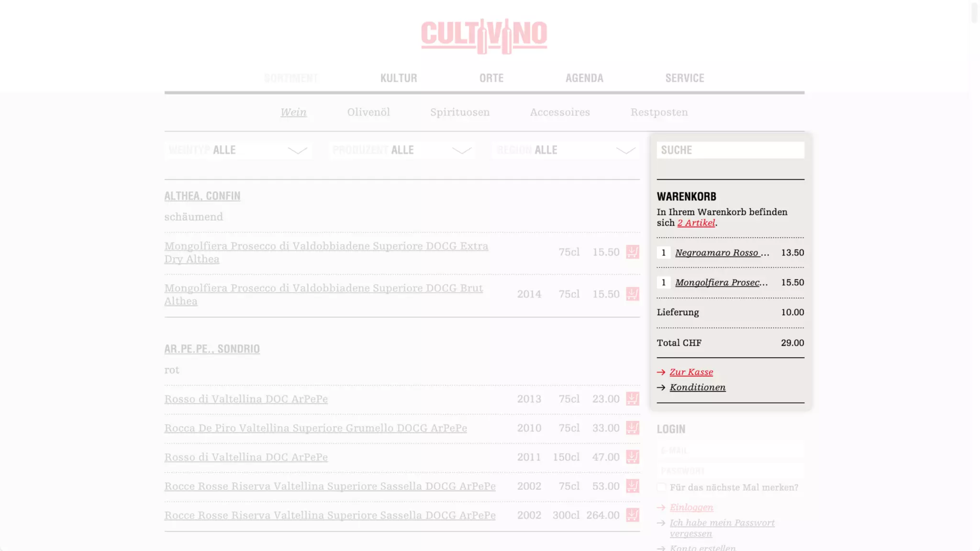
Task: Add Rocca De Piro Grumello to cart
Action: [632, 428]
